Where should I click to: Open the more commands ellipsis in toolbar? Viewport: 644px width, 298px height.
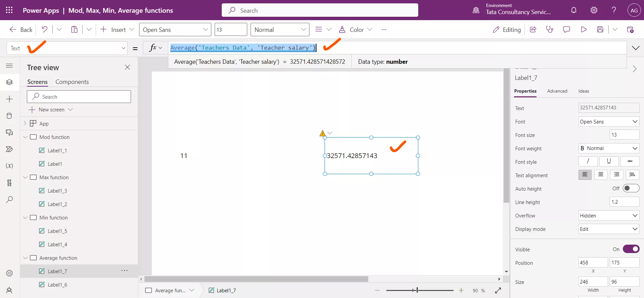point(384,30)
